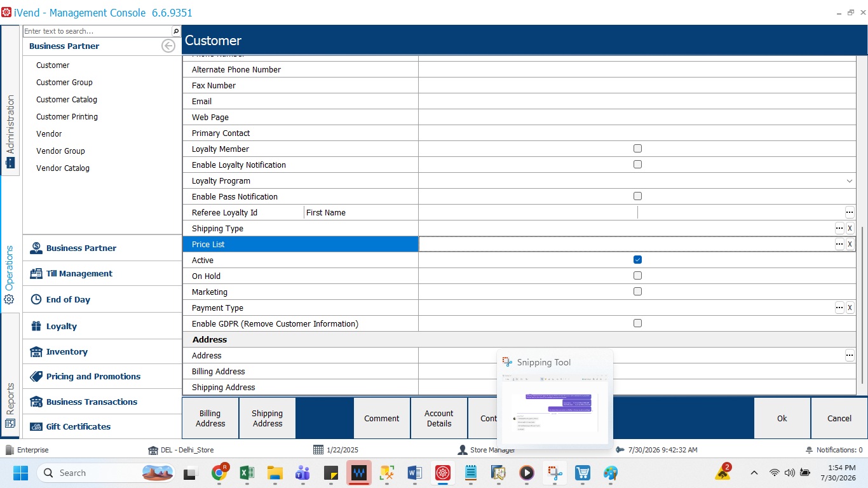Click the Account Details button
This screenshot has height=488, width=868.
tap(439, 418)
